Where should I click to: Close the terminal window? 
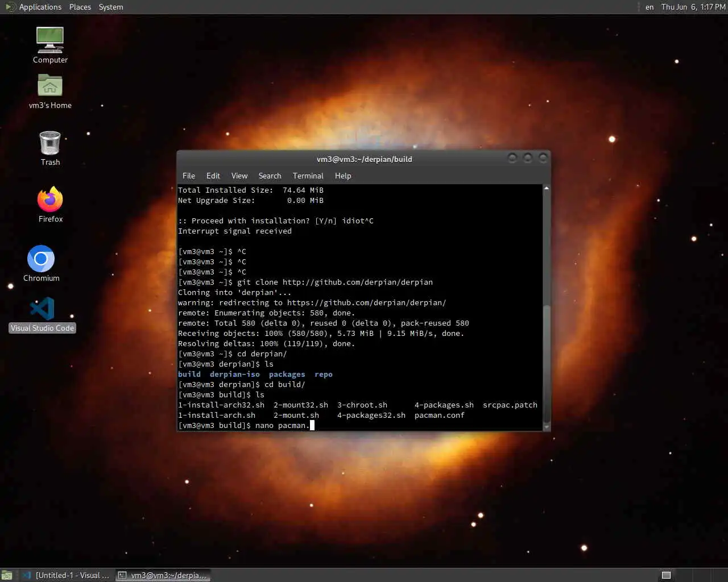[543, 158]
